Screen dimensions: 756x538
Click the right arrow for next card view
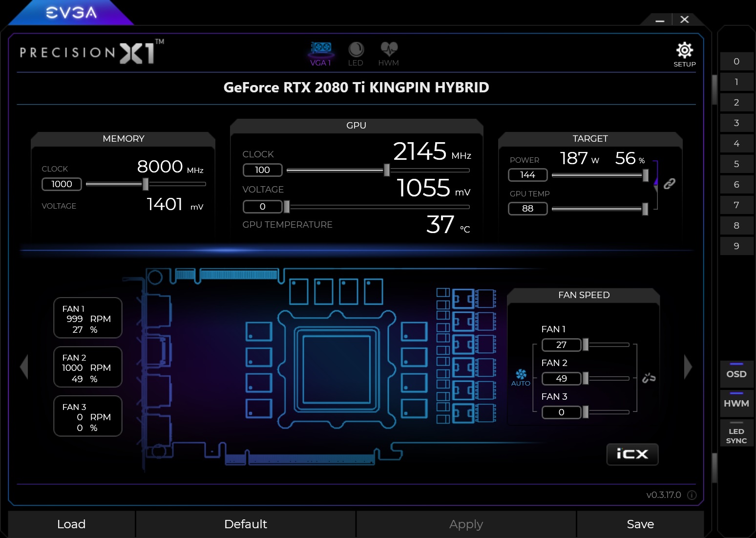point(688,366)
